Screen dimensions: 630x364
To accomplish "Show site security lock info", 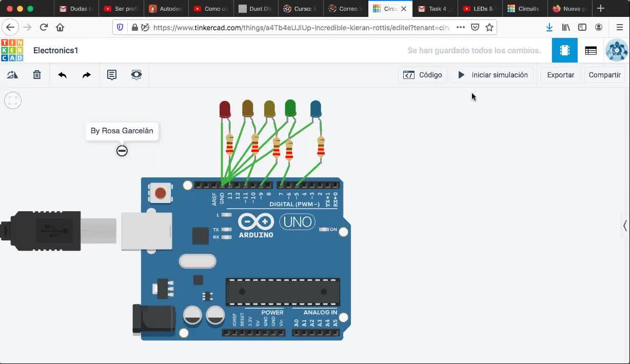I will 134,28.
